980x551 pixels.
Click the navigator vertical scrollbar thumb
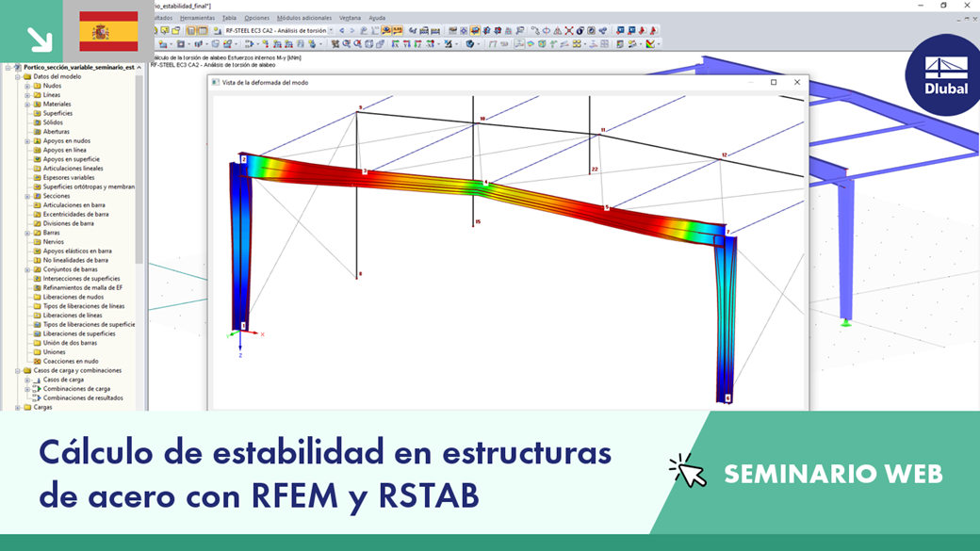[x=139, y=169]
